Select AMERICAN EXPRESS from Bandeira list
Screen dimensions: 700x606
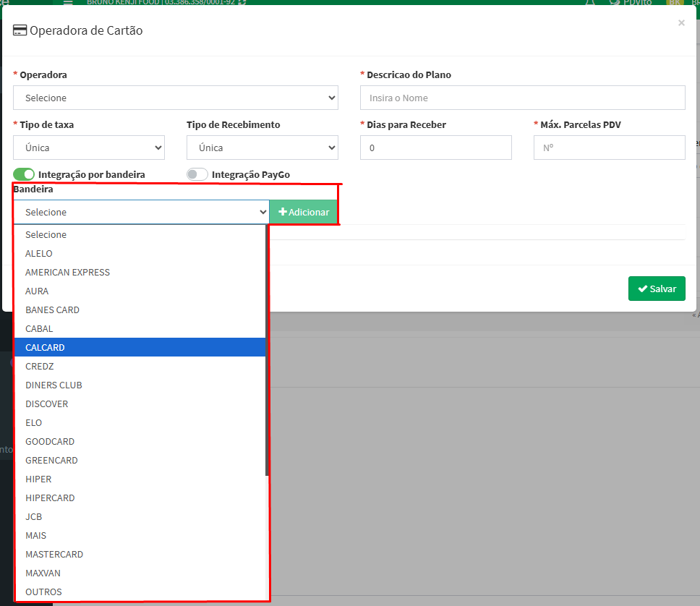[x=140, y=272]
